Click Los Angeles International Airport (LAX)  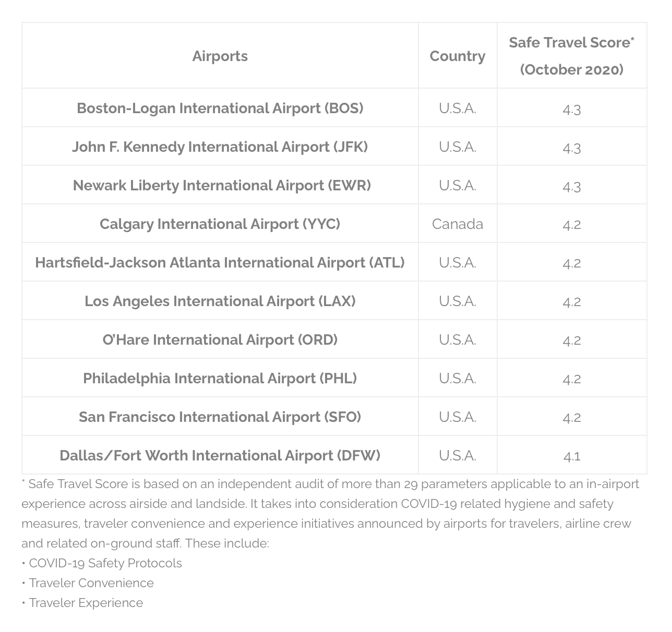click(x=220, y=301)
